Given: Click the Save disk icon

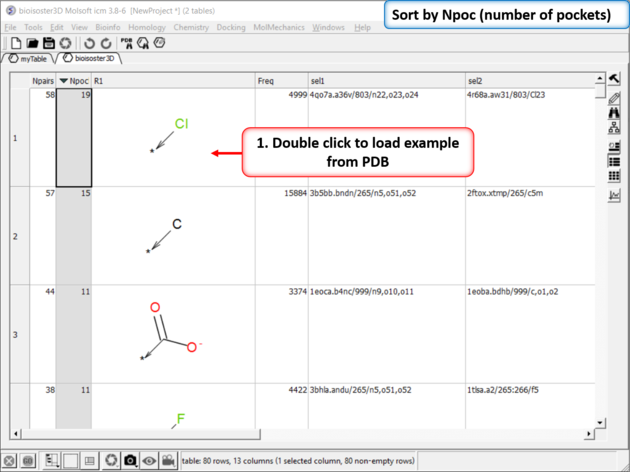Looking at the screenshot, I should (48, 44).
